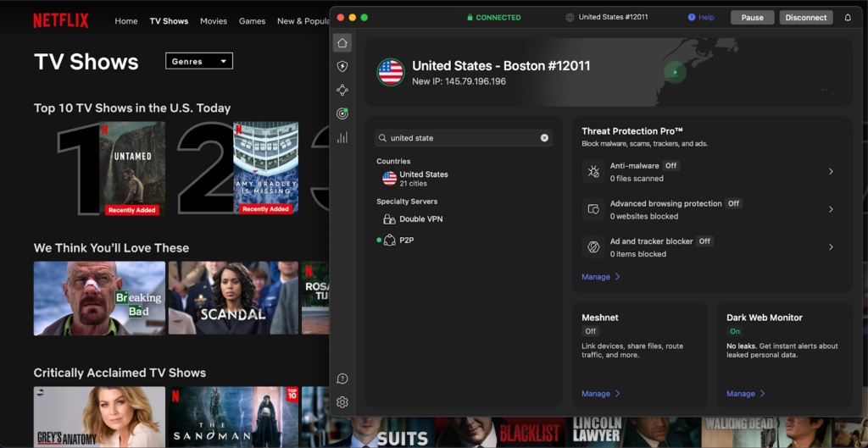Image resolution: width=868 pixels, height=448 pixels.
Task: Open the Netflix Genres dropdown
Action: [x=199, y=61]
